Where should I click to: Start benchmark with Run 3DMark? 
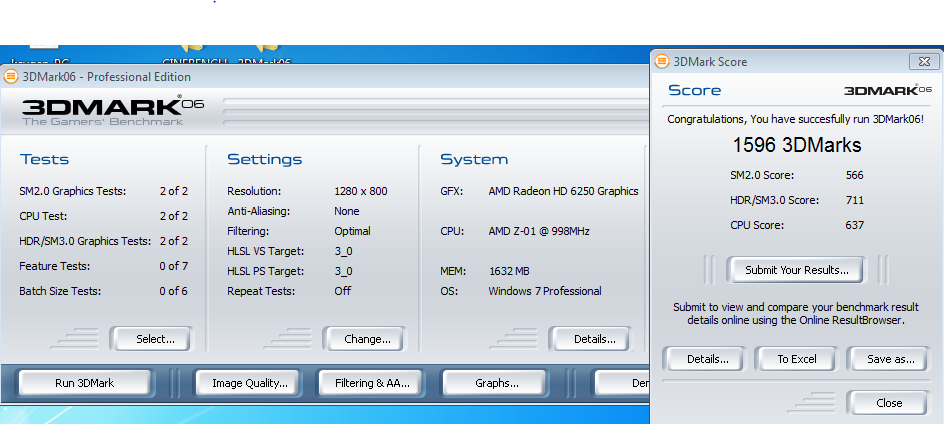coord(84,383)
